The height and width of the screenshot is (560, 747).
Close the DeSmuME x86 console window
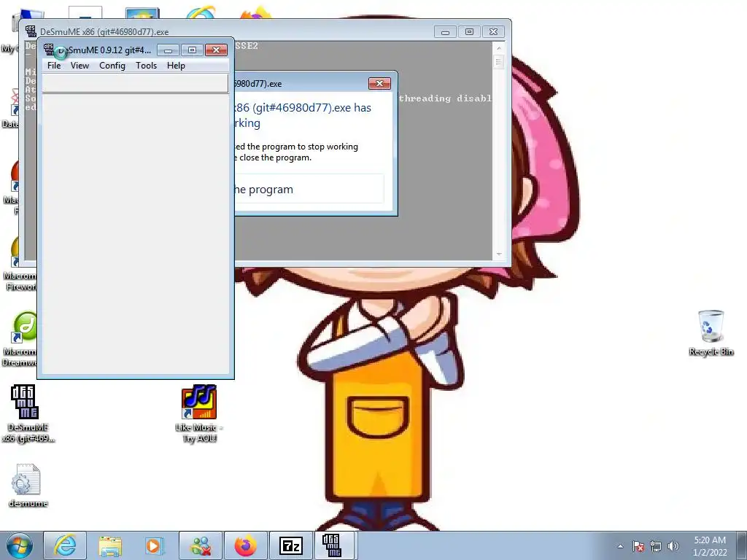pos(494,32)
